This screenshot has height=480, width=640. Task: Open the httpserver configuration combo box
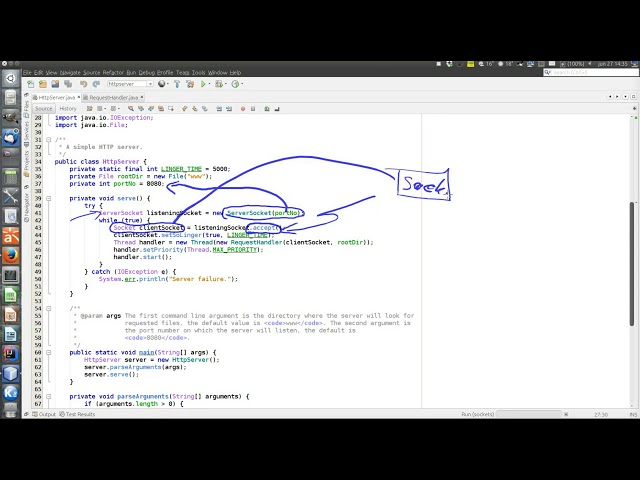coord(130,84)
